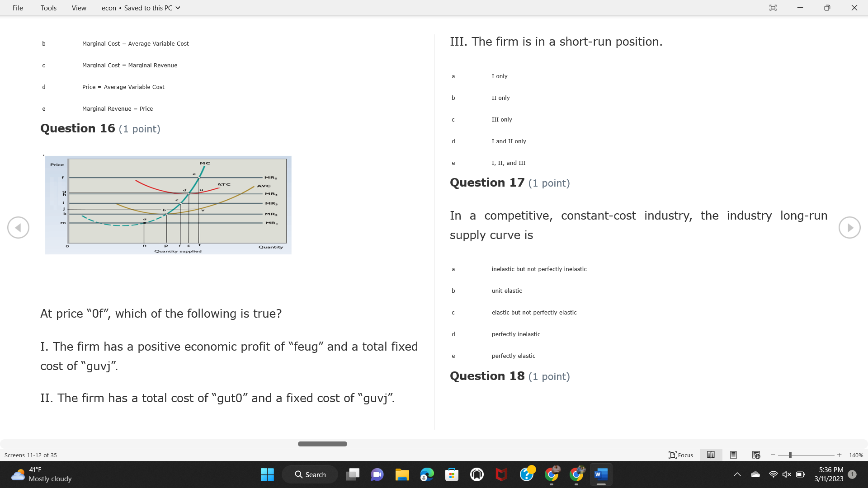Viewport: 868px width, 488px height.
Task: Click the horizontal scrollbar at page bottom
Action: pos(322,444)
